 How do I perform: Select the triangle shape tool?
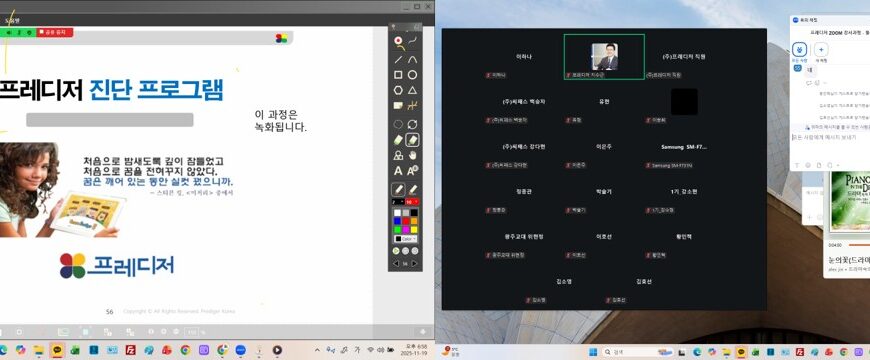coord(412,90)
